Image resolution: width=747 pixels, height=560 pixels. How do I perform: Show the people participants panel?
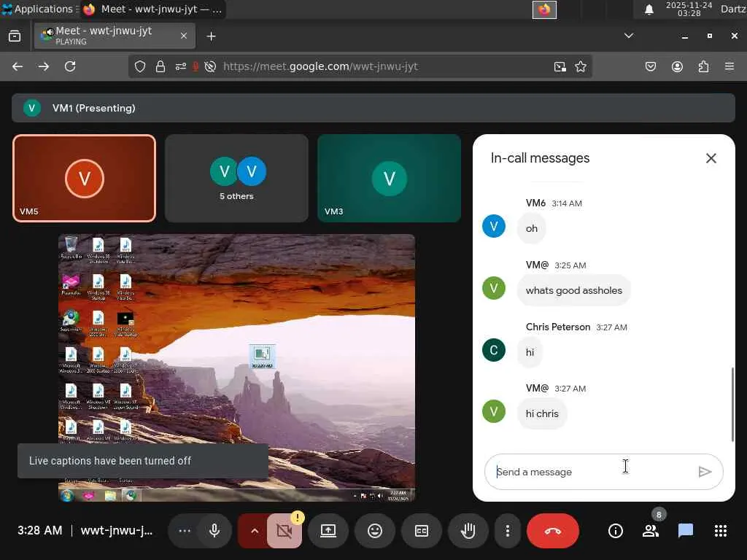[650, 531]
